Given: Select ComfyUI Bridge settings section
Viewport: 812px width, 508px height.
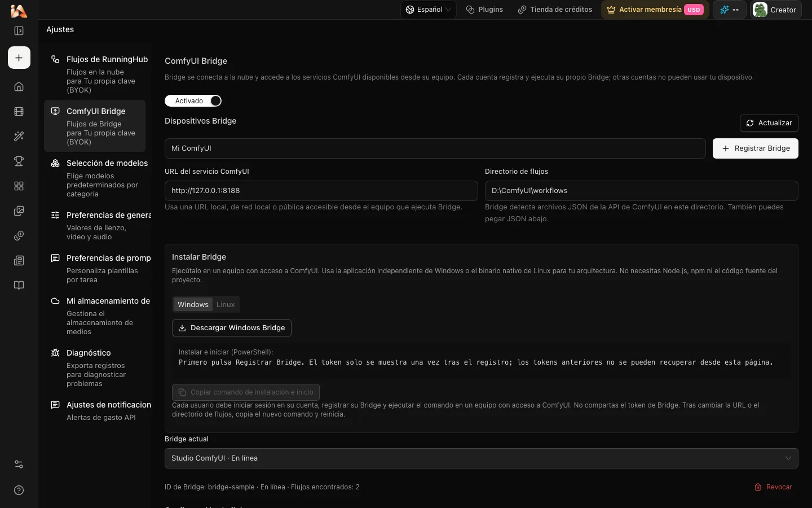Looking at the screenshot, I should click(x=95, y=126).
